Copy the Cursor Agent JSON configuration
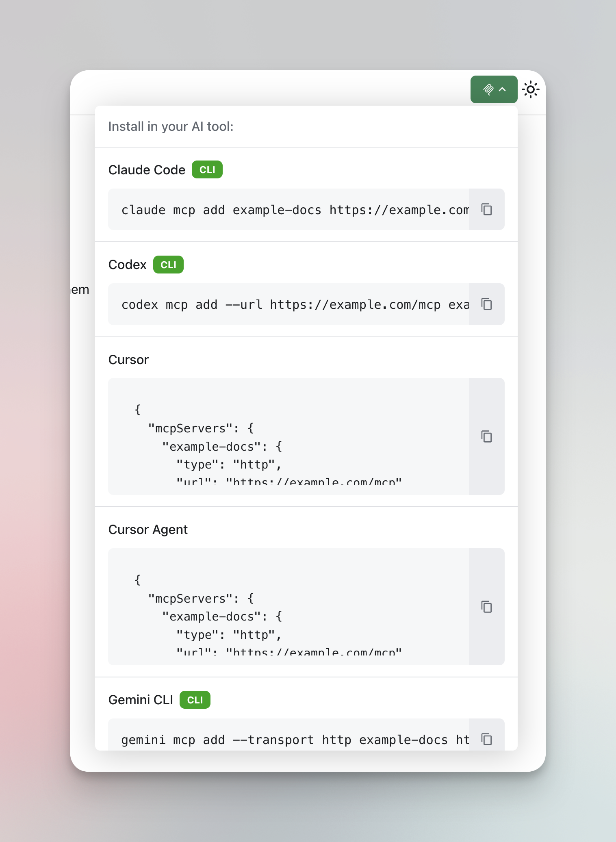The height and width of the screenshot is (842, 616). tap(486, 607)
